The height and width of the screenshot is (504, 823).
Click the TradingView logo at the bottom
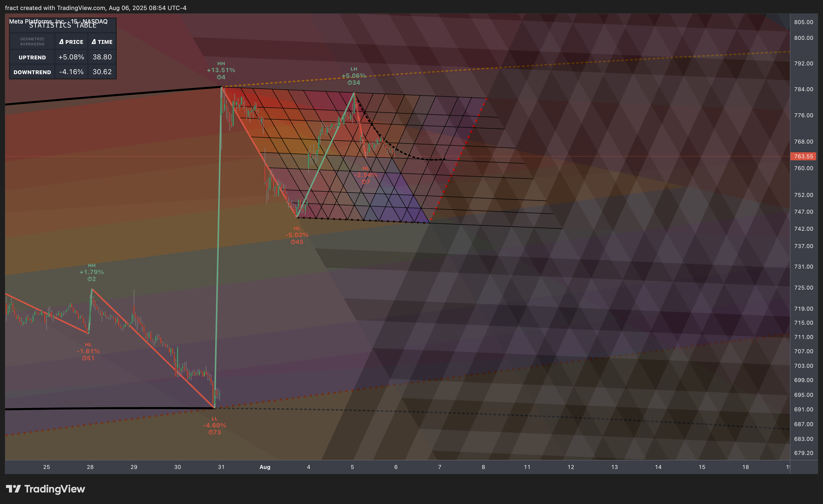(x=45, y=489)
